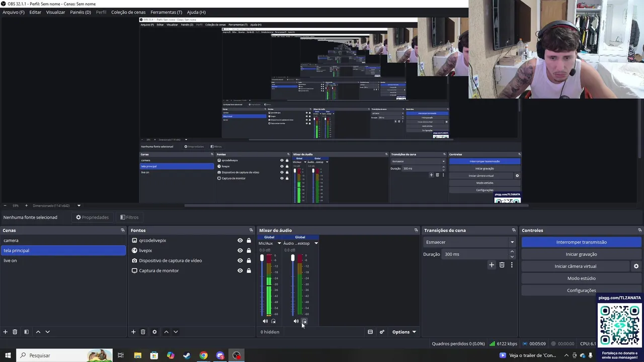This screenshot has width=644, height=362.
Task: Open the Coleção de cenas menu
Action: point(128,12)
